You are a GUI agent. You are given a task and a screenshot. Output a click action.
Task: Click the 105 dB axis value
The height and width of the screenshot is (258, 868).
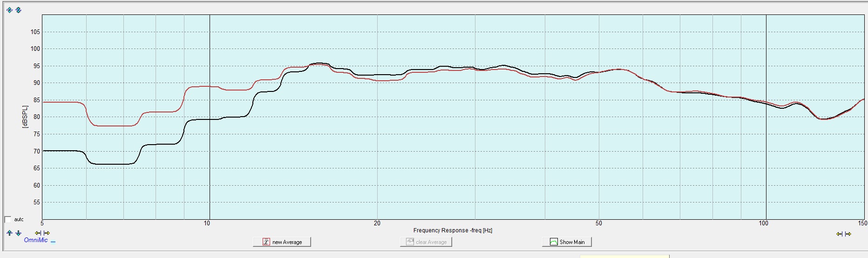pyautogui.click(x=35, y=32)
